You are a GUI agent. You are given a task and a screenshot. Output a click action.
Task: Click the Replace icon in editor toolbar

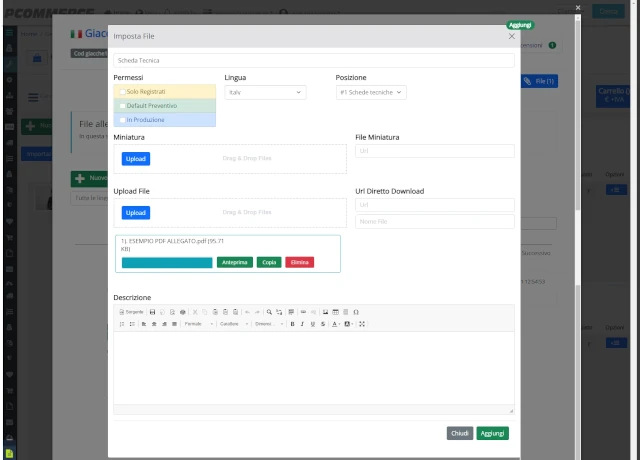click(279, 312)
